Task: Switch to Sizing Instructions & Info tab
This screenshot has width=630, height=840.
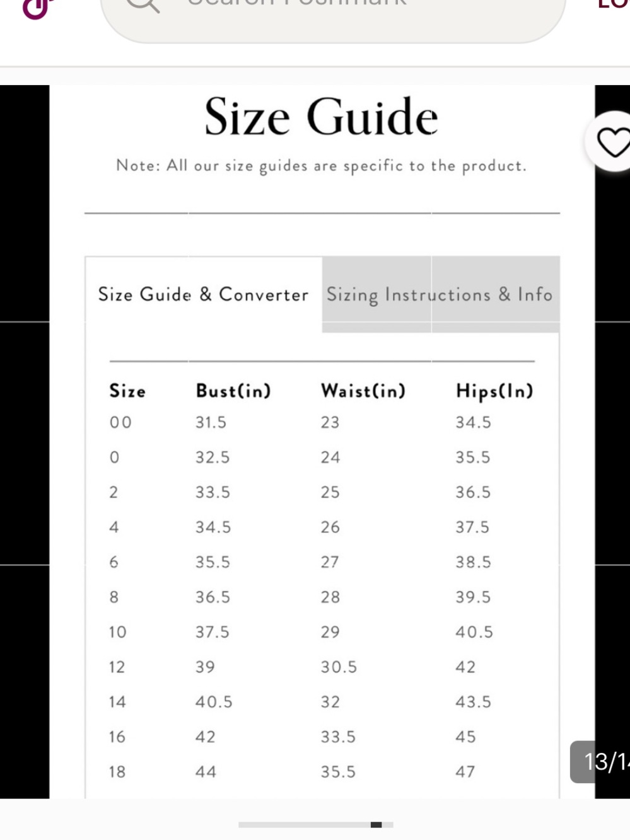Action: coord(440,294)
